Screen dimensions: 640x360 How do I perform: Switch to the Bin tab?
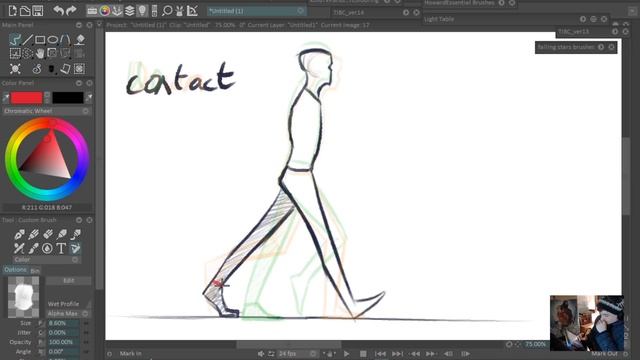(x=35, y=271)
